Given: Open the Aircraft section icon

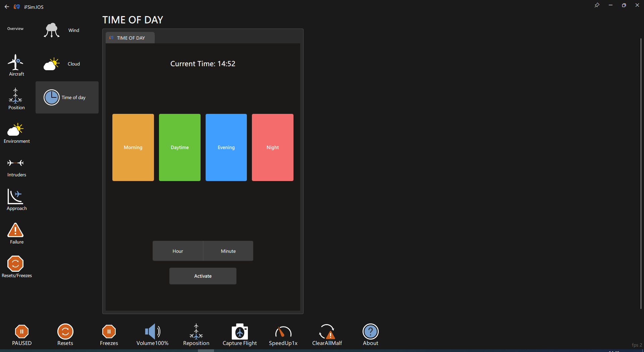Looking at the screenshot, I should click(x=16, y=62).
